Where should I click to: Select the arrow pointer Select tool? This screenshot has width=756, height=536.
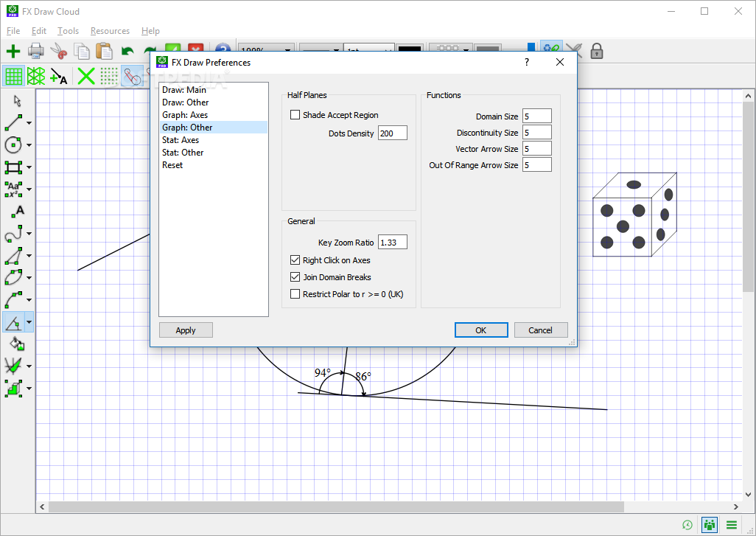18,101
